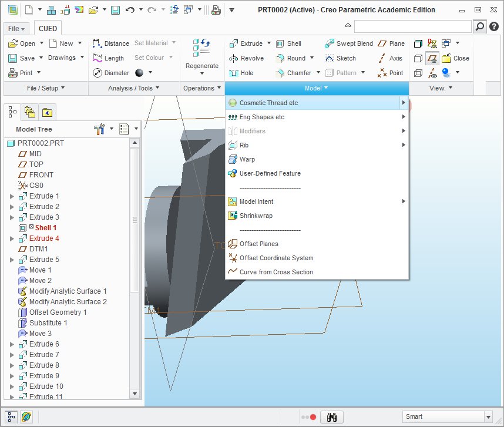Create a datum Axis
This screenshot has width=504, height=427.
390,58
